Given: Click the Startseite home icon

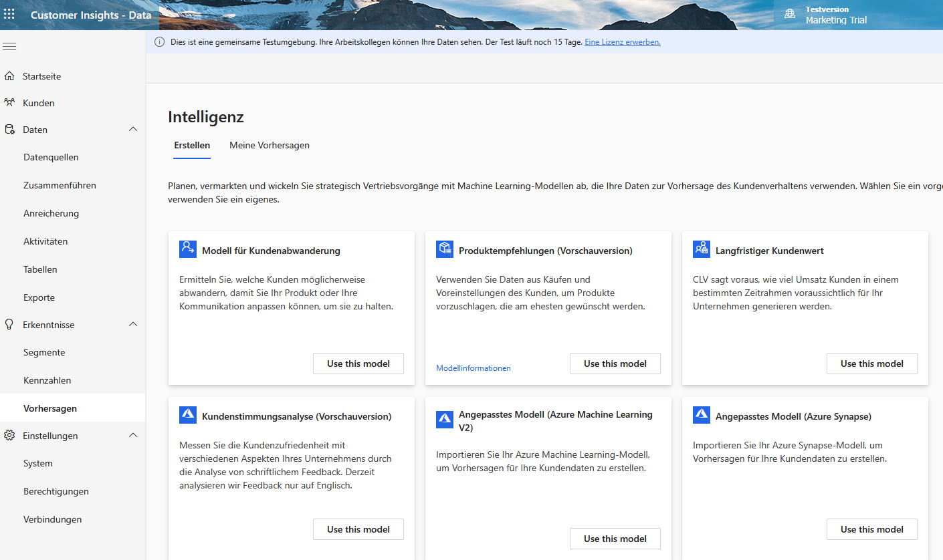Looking at the screenshot, I should (9, 76).
